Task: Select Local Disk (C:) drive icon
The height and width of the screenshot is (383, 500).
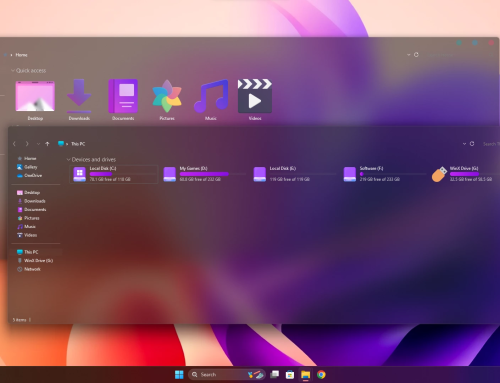Action: pyautogui.click(x=79, y=174)
